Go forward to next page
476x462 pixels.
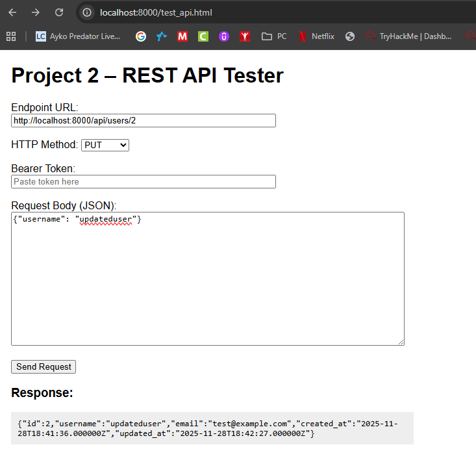point(36,12)
